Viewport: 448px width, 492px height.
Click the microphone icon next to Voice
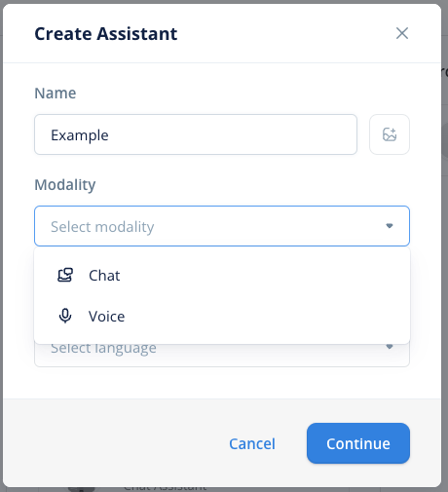65,316
